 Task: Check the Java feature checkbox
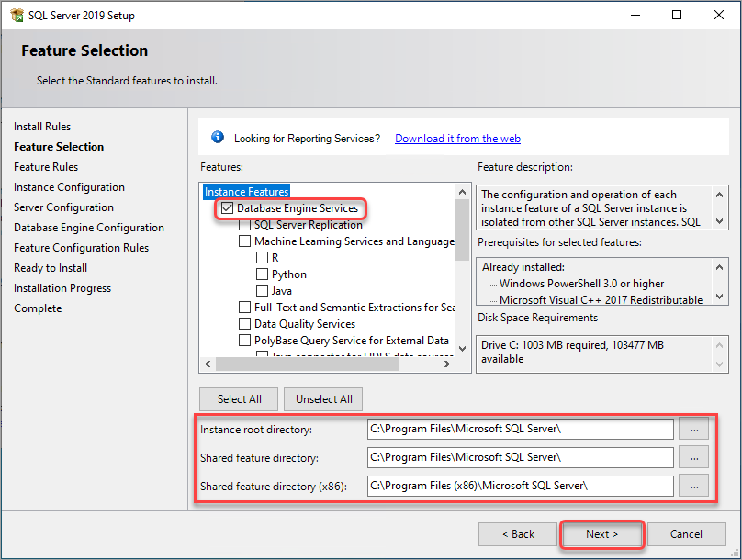pyautogui.click(x=262, y=291)
